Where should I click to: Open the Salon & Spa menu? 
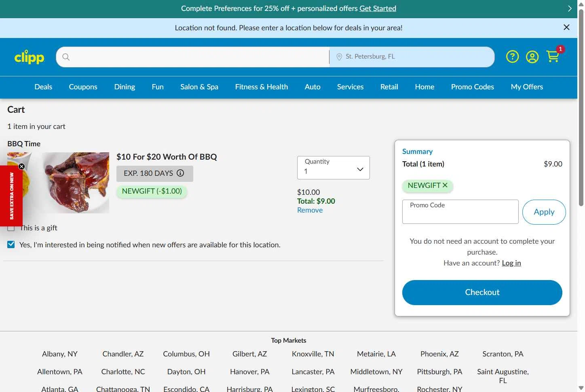199,87
